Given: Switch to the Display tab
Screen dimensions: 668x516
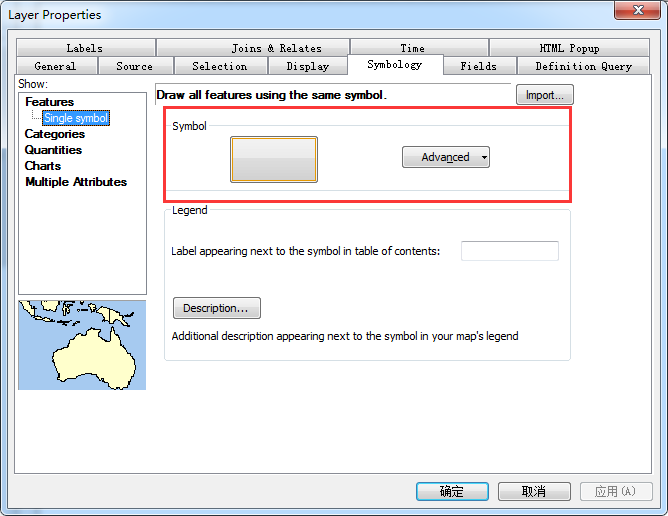Looking at the screenshot, I should coord(308,66).
